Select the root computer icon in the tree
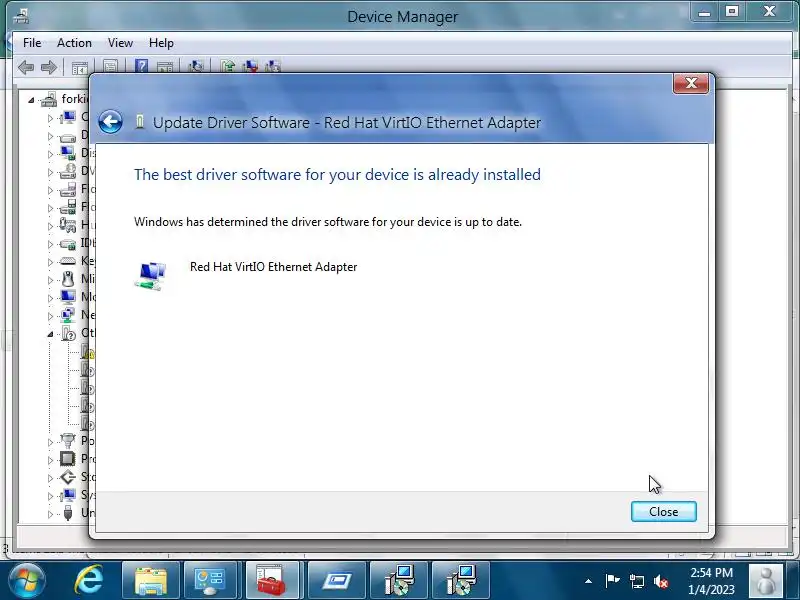800x600 pixels. point(49,99)
